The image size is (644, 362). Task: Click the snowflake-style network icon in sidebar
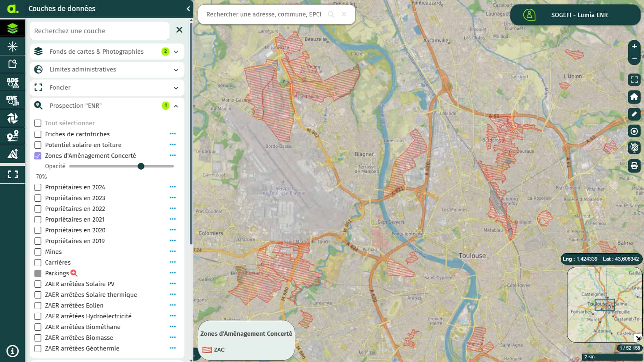pos(12,46)
